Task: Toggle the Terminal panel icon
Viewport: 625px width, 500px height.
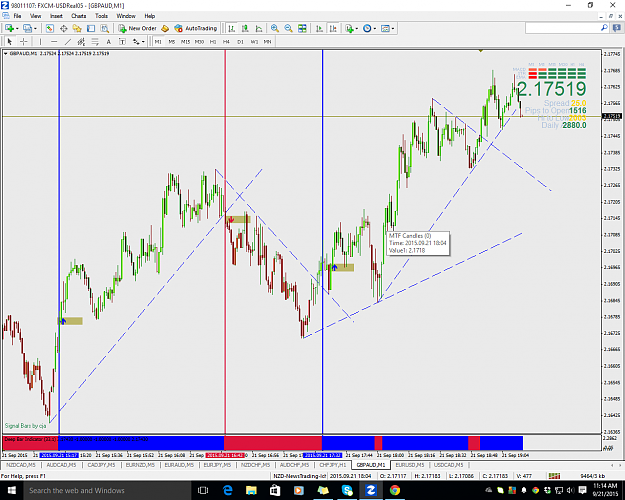Action: coord(91,28)
